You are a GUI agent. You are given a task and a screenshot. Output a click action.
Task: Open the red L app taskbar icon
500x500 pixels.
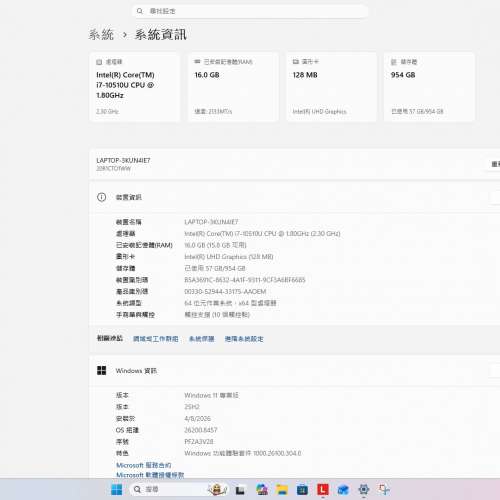pyautogui.click(x=323, y=489)
